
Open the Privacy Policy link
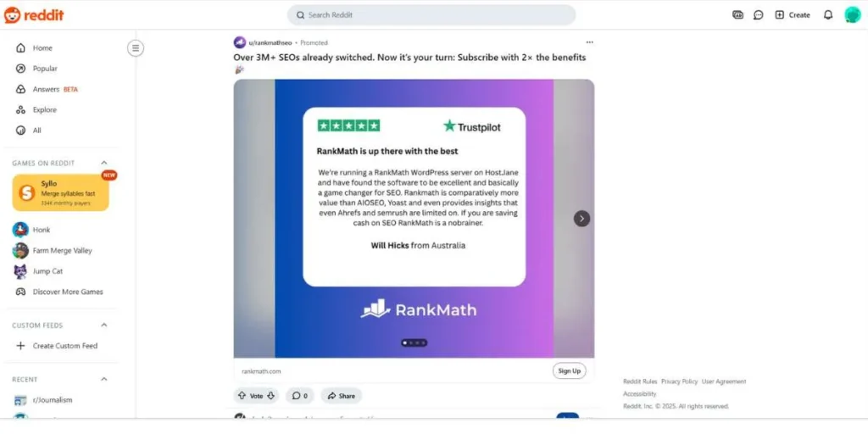[679, 381]
